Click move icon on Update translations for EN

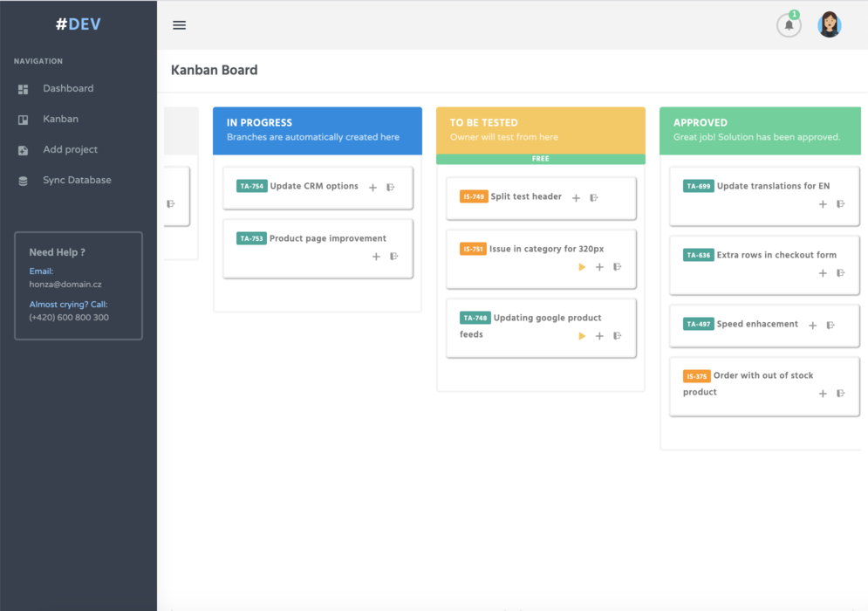(841, 204)
